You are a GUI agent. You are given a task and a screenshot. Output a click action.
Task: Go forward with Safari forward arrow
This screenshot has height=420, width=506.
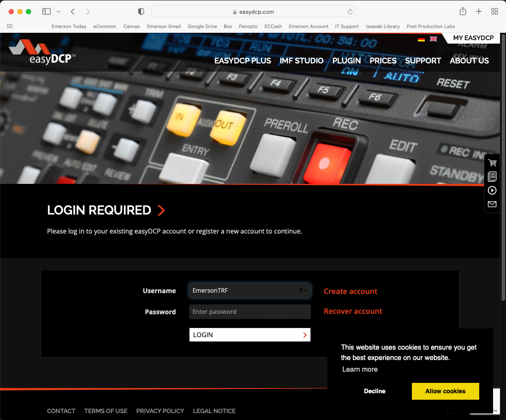click(88, 12)
